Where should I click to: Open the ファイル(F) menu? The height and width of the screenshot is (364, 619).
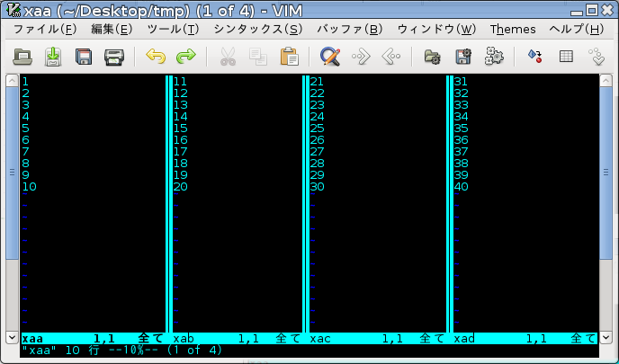click(x=45, y=29)
